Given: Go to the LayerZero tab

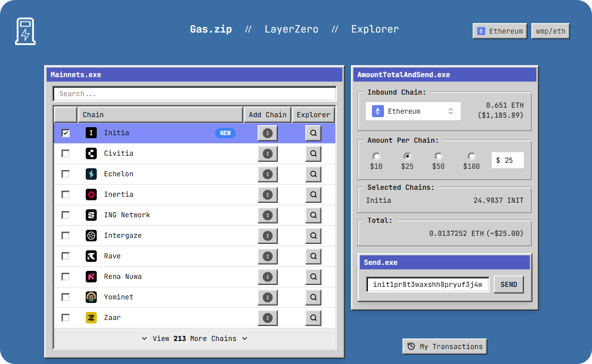Looking at the screenshot, I should 291,29.
